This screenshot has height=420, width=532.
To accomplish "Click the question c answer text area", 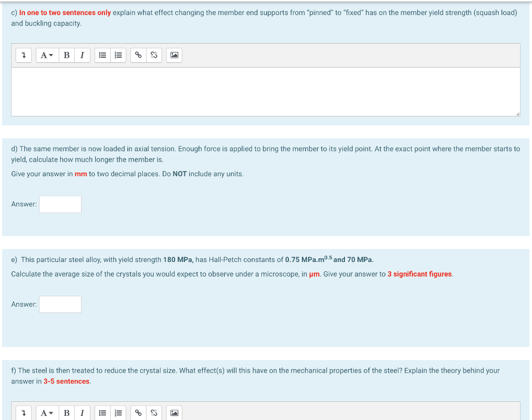I will click(265, 91).
